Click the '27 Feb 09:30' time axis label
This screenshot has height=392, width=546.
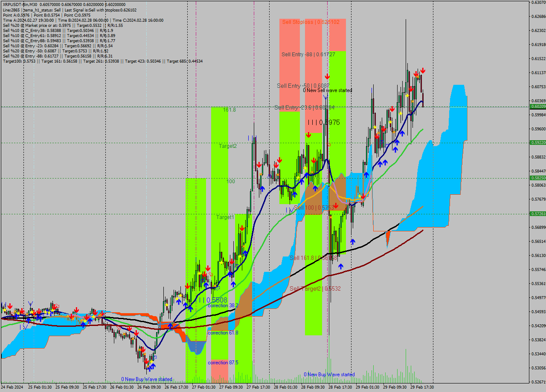231,387
